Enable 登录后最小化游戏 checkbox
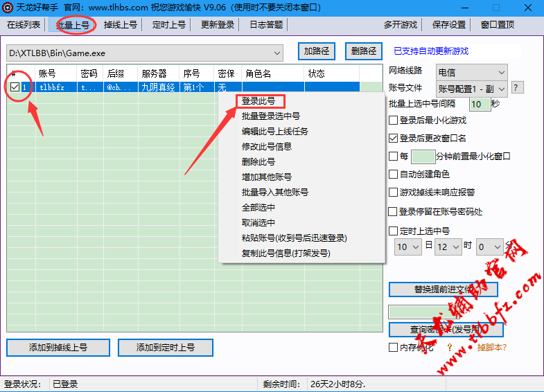Screen dimensions: 544x392 [x=394, y=120]
